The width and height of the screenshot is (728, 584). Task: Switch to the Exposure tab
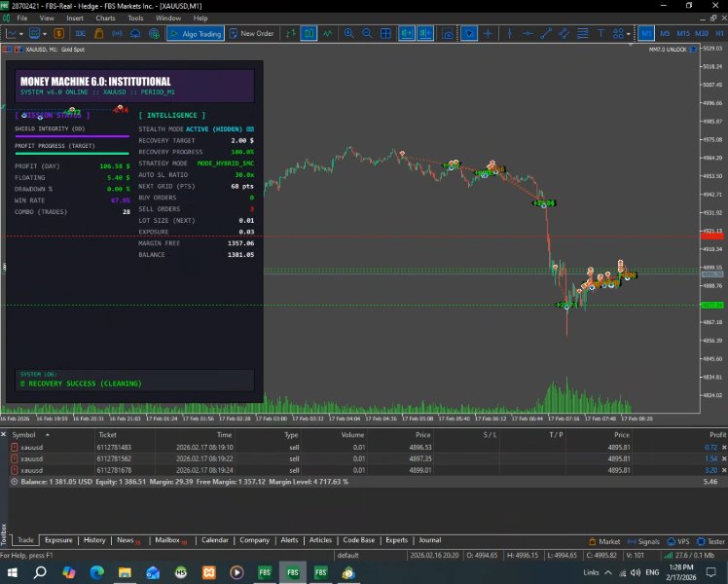(x=58, y=540)
